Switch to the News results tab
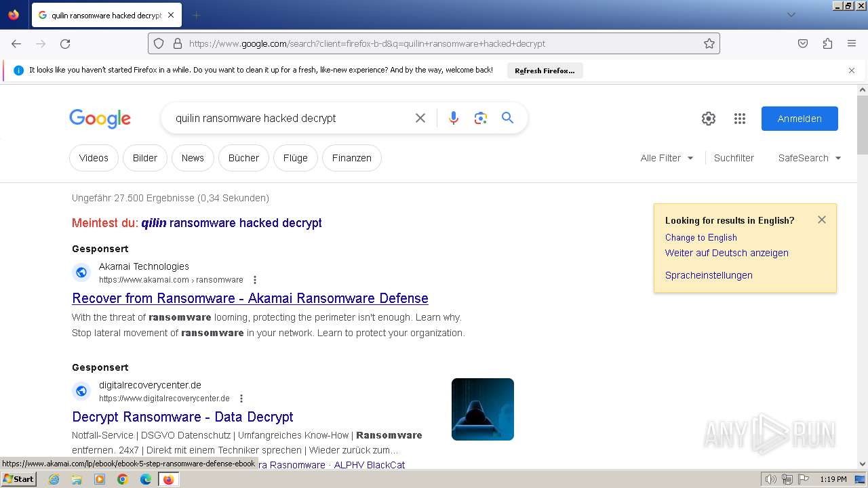868x488 pixels. point(193,158)
